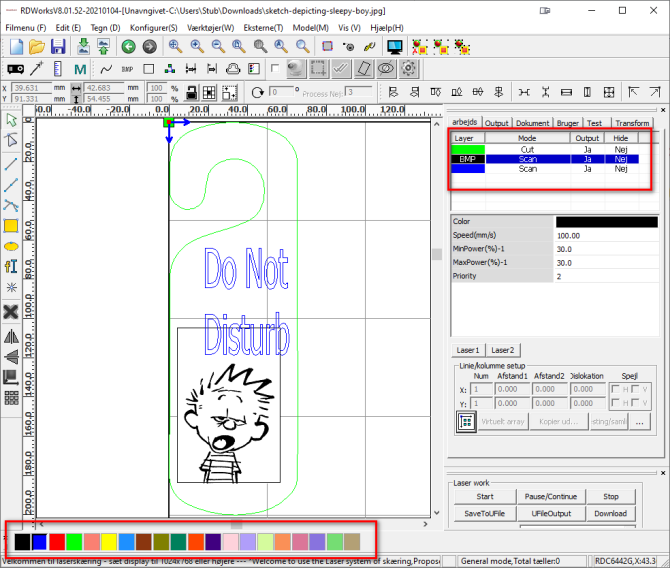Click the mirror horizontal icon in left toolbar
Image resolution: width=670 pixels, height=568 pixels.
click(11, 337)
